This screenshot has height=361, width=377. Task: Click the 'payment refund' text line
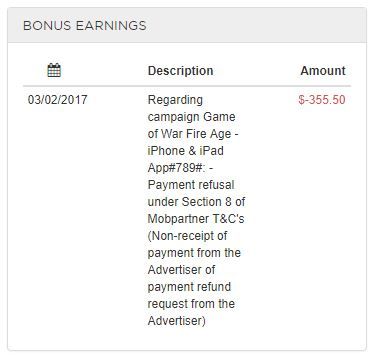(189, 287)
